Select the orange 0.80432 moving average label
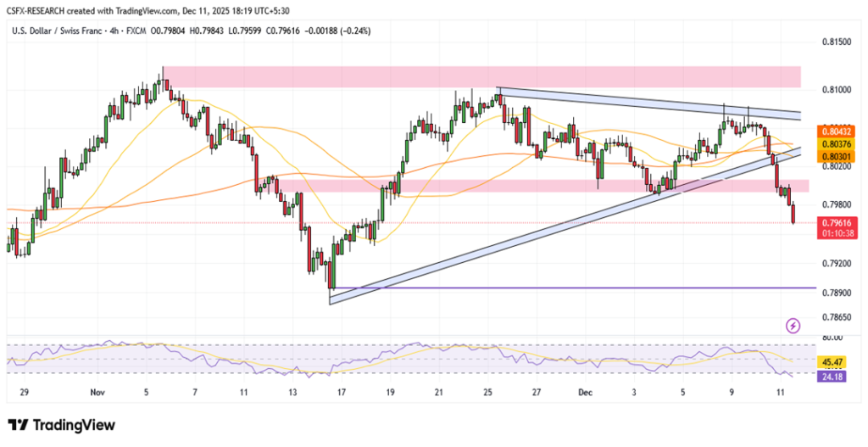 [x=836, y=131]
